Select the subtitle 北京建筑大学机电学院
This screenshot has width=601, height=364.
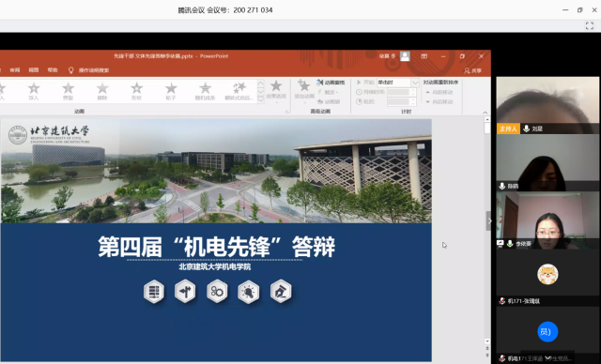(215, 266)
